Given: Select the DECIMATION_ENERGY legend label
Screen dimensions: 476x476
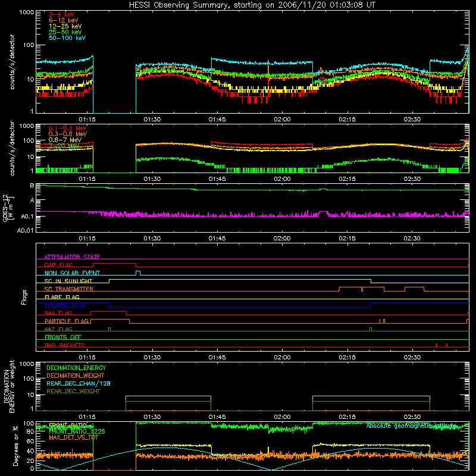Looking at the screenshot, I should click(76, 368).
